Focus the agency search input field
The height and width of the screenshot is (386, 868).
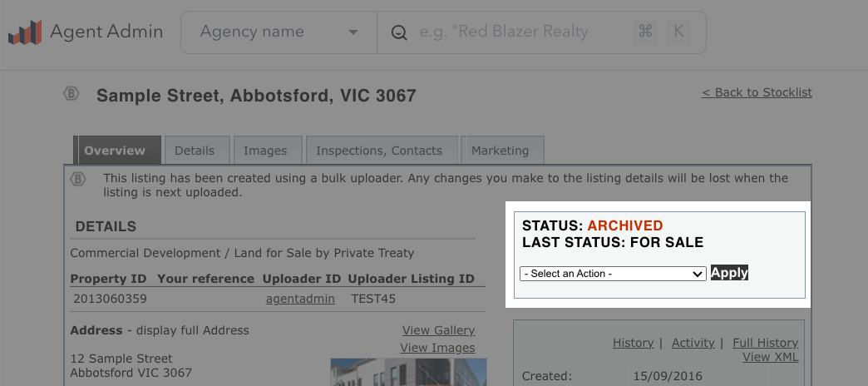point(523,32)
